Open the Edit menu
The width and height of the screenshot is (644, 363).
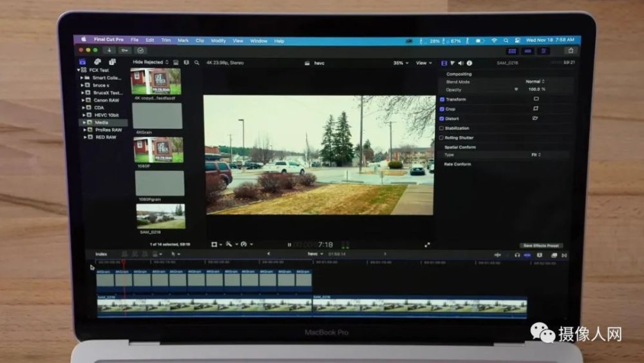[x=150, y=40]
